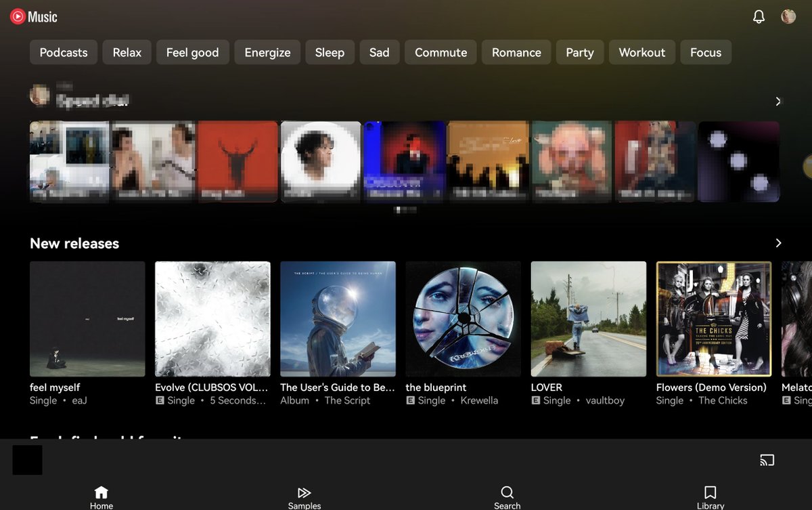The width and height of the screenshot is (812, 510).
Task: Select the Feel good chip
Action: point(193,52)
